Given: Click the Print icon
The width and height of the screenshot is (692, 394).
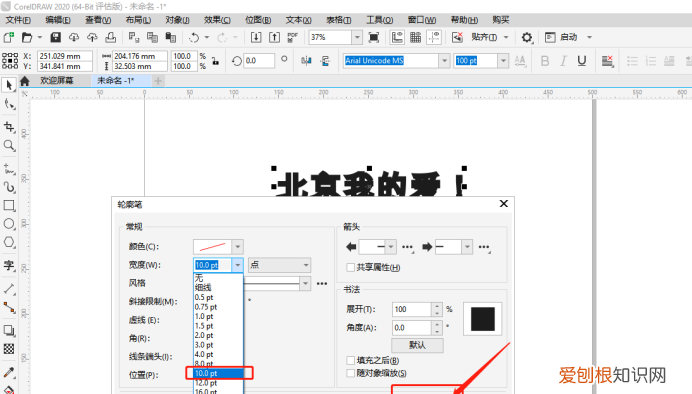Looking at the screenshot, I should 110,38.
